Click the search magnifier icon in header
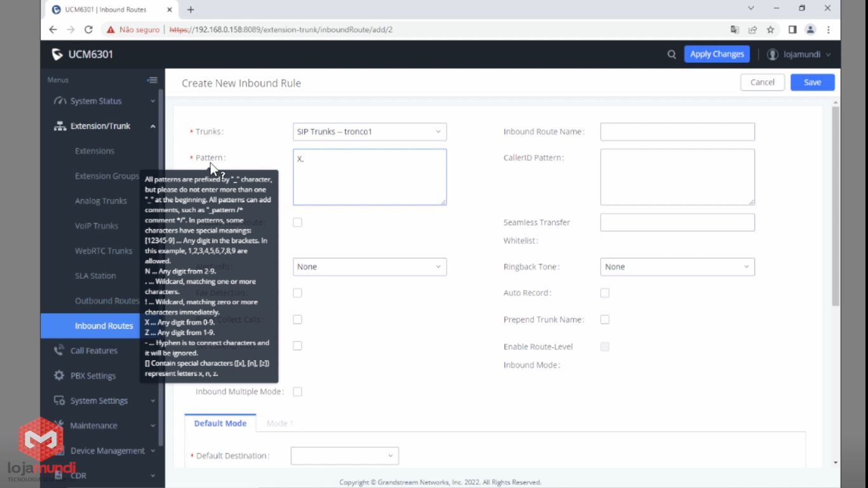868x488 pixels. pyautogui.click(x=671, y=55)
